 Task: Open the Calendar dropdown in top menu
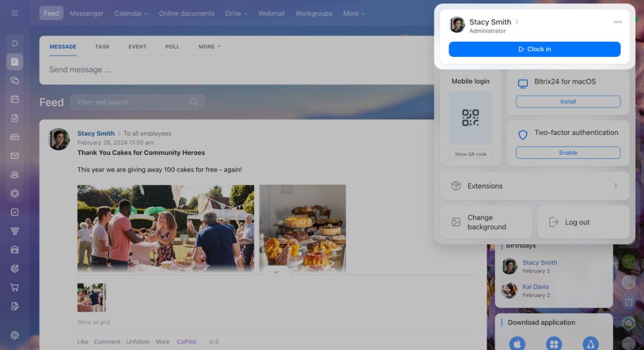coord(131,13)
